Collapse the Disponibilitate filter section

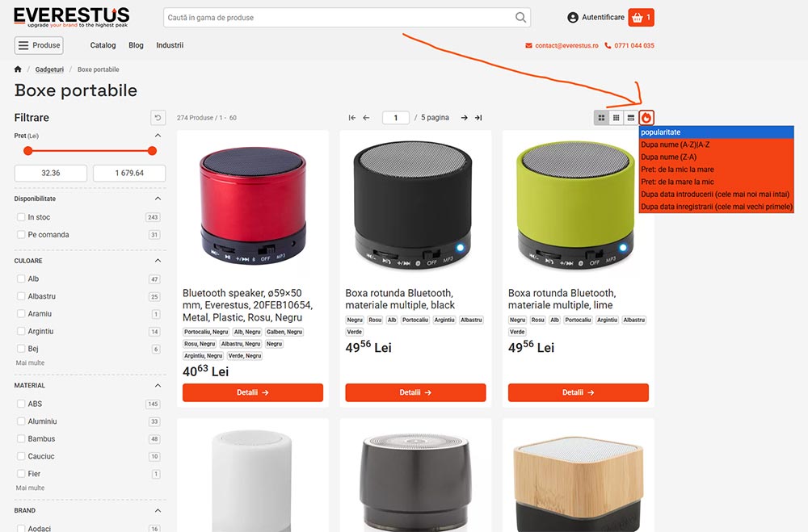coord(158,199)
